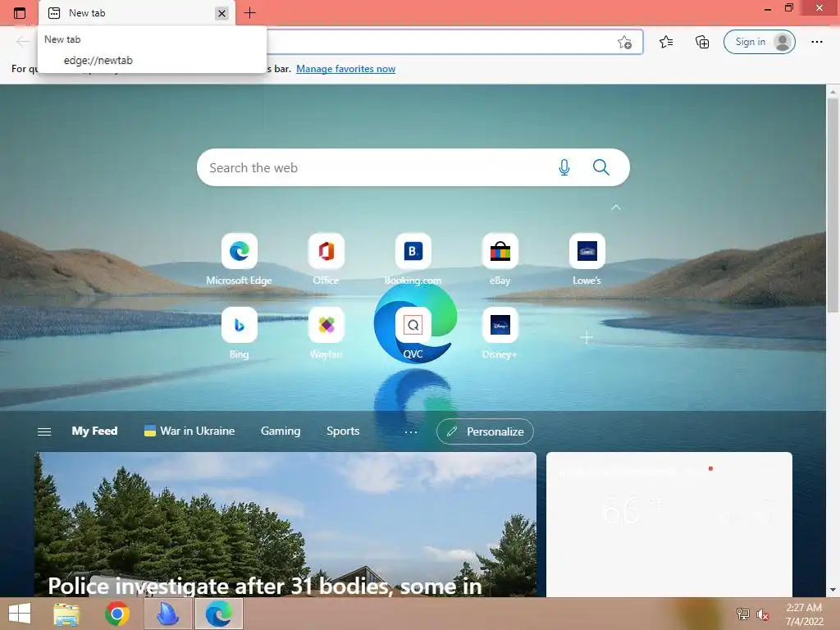Add a new quick link site

pyautogui.click(x=587, y=337)
